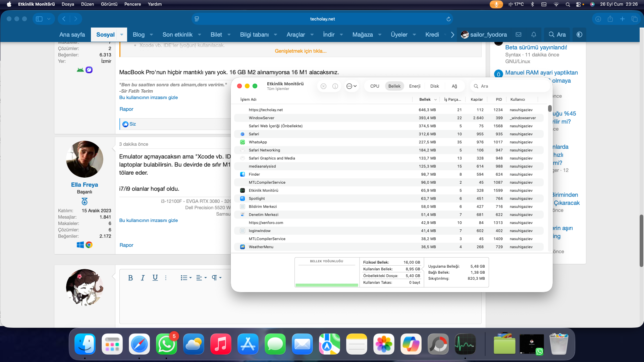Expand the Araçlar dropdown arrow
The image size is (644, 362).
click(312, 35)
